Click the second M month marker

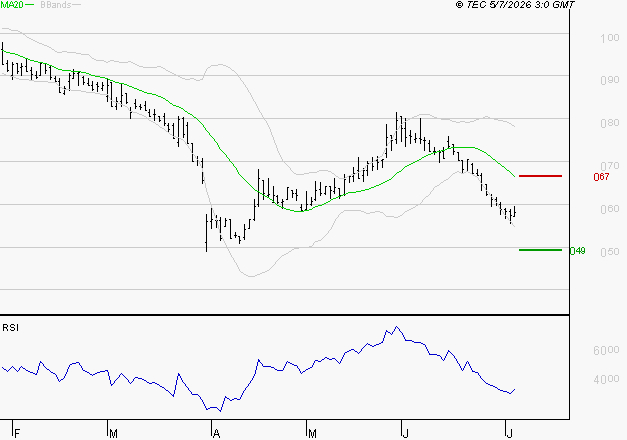(x=312, y=433)
